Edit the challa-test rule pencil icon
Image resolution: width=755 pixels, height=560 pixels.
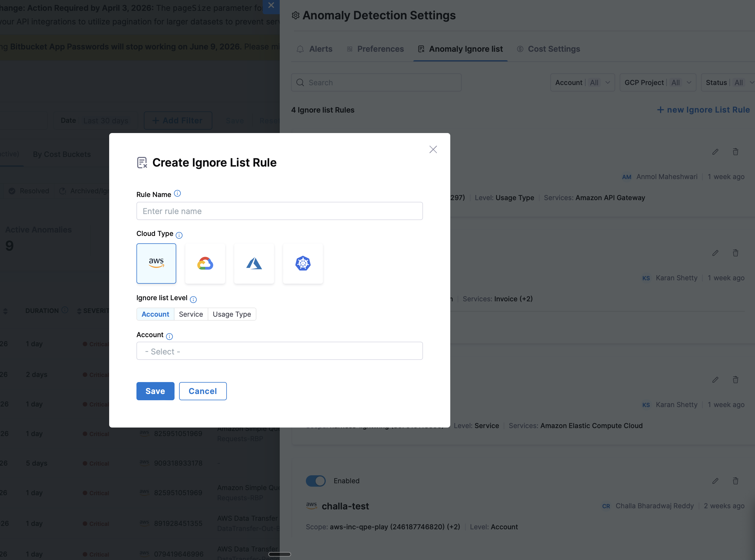(715, 481)
